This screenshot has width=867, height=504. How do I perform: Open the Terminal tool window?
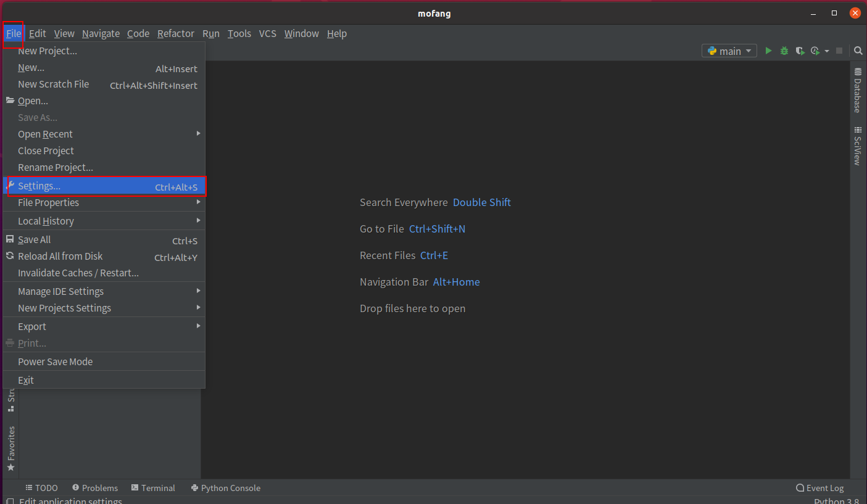click(x=153, y=488)
